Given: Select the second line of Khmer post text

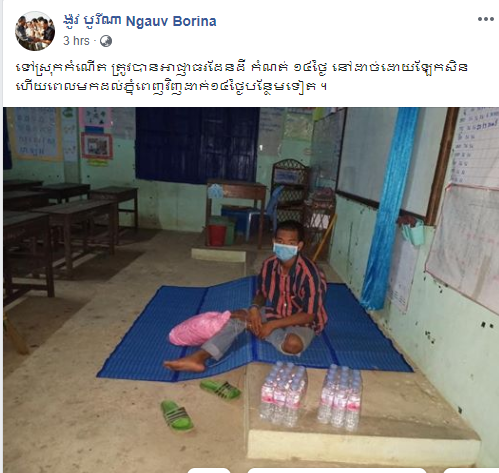Looking at the screenshot, I should point(172,87).
